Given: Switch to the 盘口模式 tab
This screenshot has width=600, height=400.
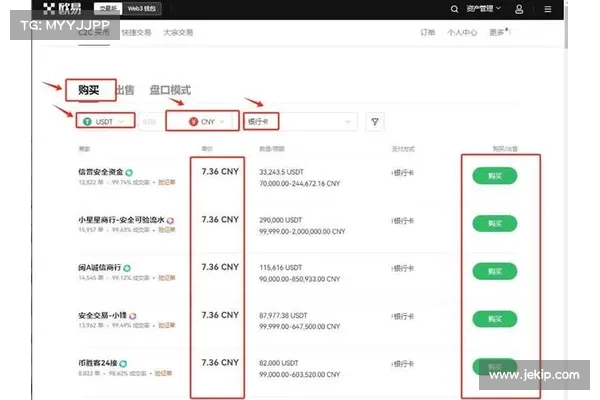Looking at the screenshot, I should point(170,90).
